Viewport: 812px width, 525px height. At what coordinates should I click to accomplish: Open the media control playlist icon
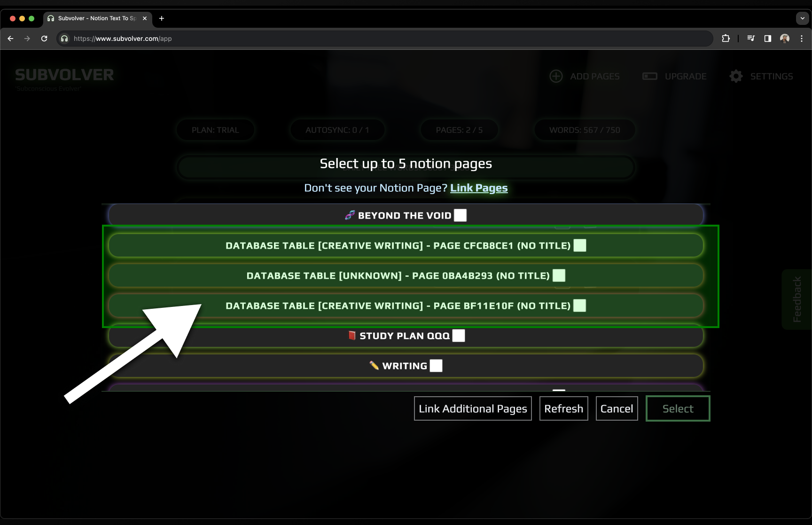click(x=751, y=39)
